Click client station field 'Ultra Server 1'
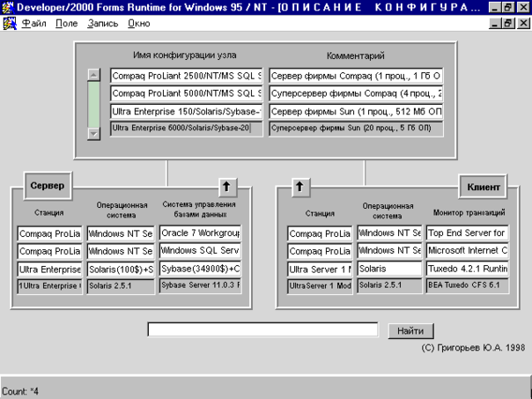This screenshot has height=399, width=532. coord(320,270)
